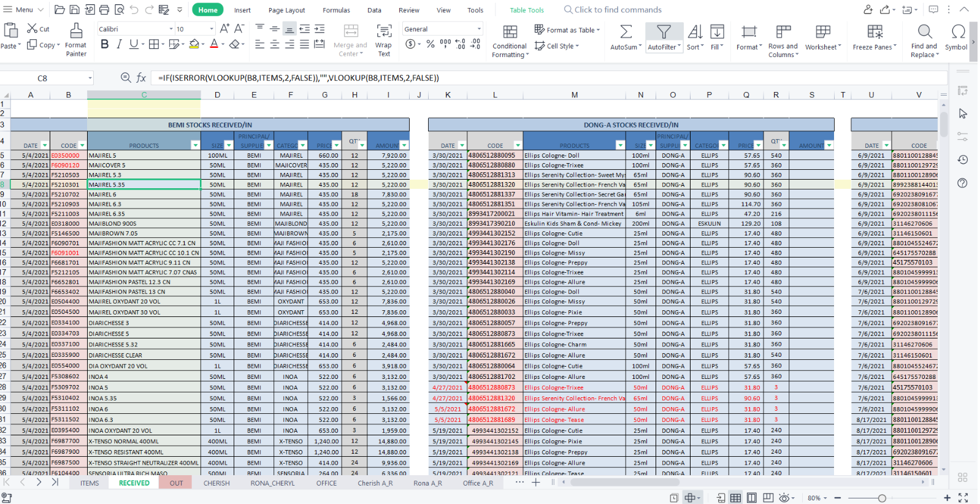Screen dimensions: 980x504
Task: Open the CHERISH sheet tab
Action: [216, 483]
